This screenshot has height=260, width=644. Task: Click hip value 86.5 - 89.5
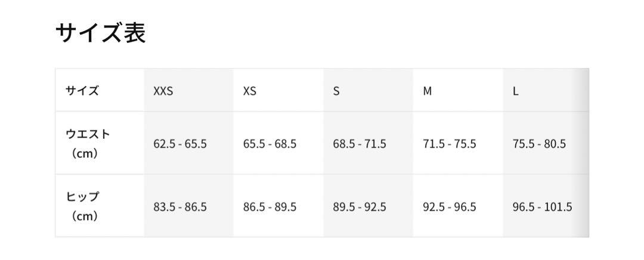pyautogui.click(x=270, y=207)
